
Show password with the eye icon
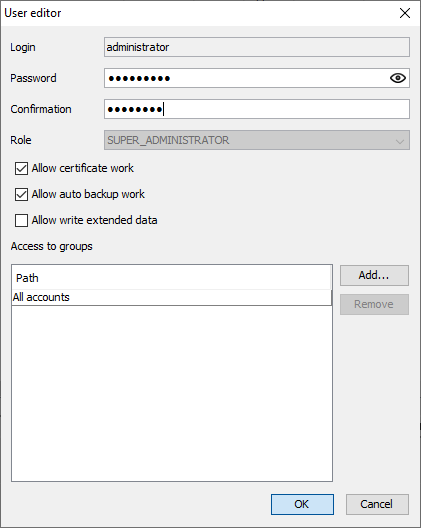[398, 78]
